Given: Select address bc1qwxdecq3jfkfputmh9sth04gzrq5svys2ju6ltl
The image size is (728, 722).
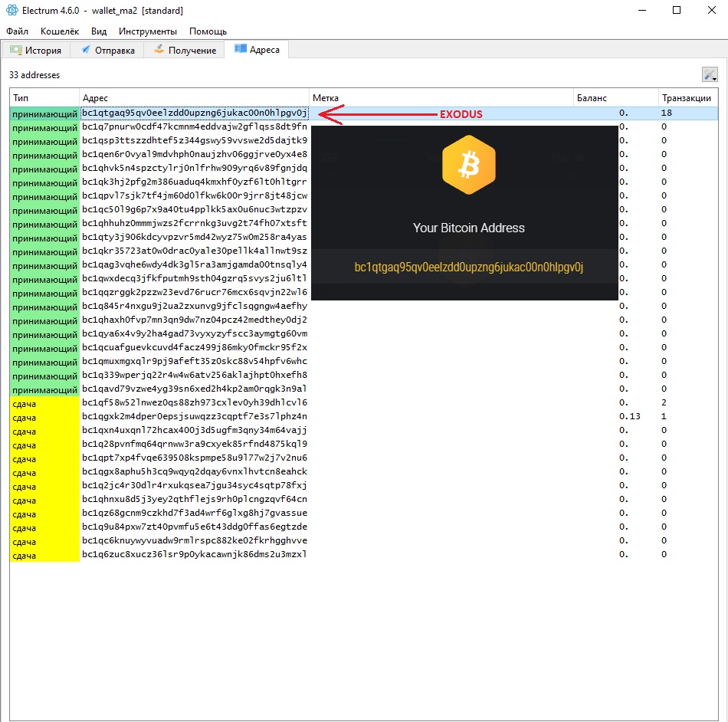Looking at the screenshot, I should 195,278.
